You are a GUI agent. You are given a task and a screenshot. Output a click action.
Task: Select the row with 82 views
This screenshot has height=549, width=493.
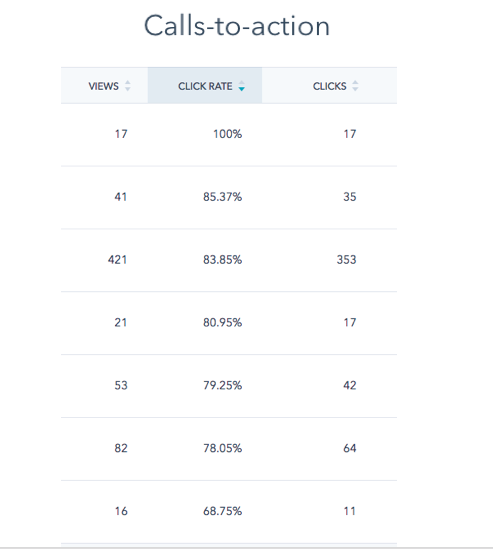point(229,449)
